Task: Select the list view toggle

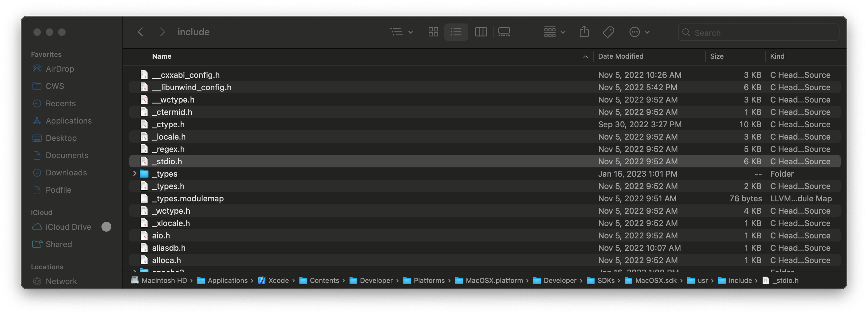Action: pyautogui.click(x=456, y=32)
